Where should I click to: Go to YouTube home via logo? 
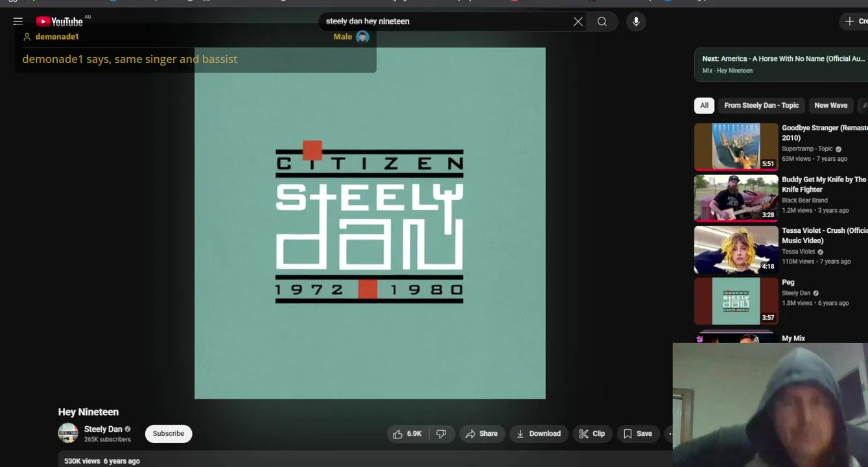[59, 21]
